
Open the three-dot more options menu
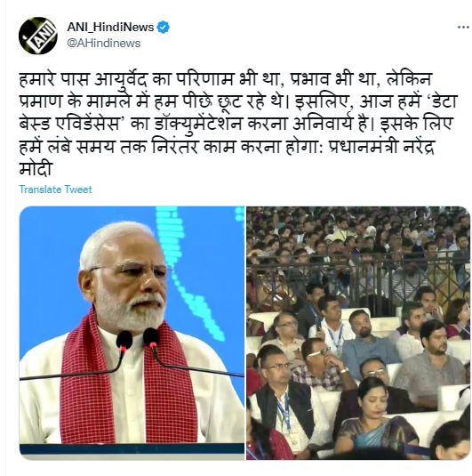point(463,28)
